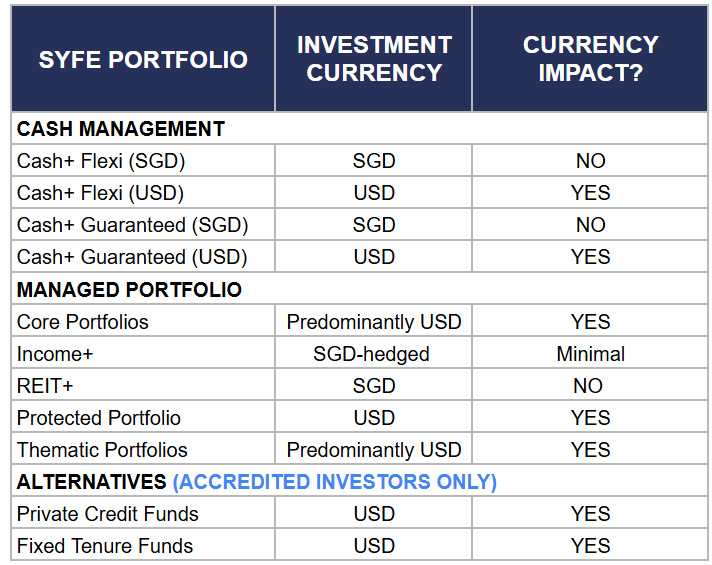Select YES cell in Fixed Tenure Funds row
This screenshot has height=565, width=712.
(590, 546)
